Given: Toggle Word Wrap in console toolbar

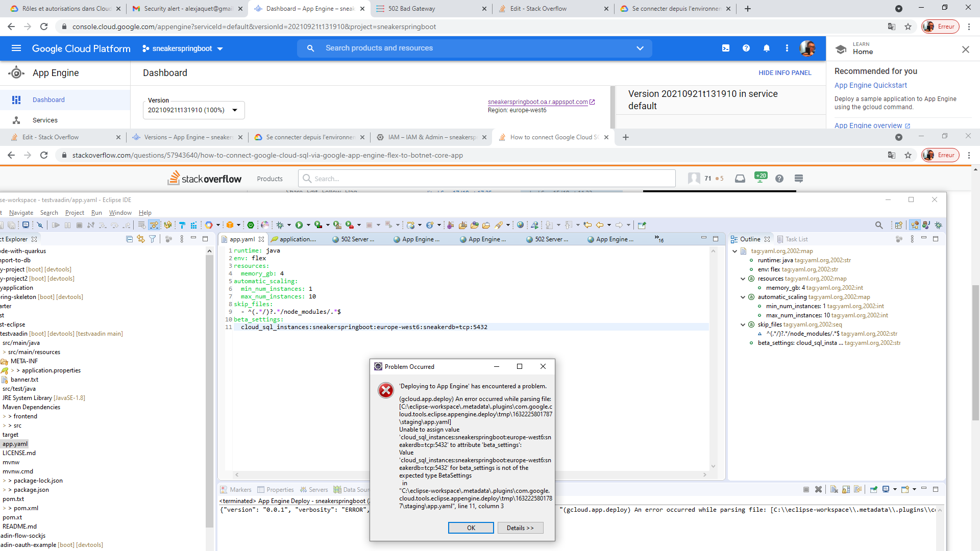Looking at the screenshot, I should click(857, 489).
